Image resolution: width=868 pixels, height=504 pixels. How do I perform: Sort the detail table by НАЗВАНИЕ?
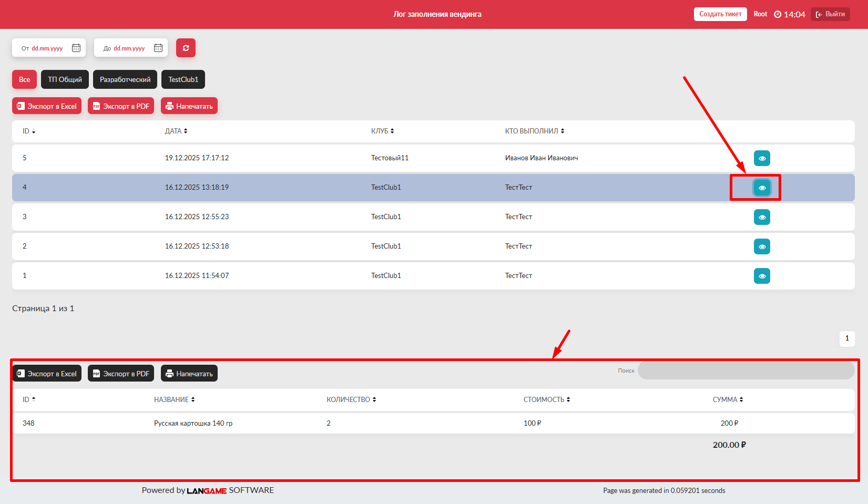[x=175, y=399]
